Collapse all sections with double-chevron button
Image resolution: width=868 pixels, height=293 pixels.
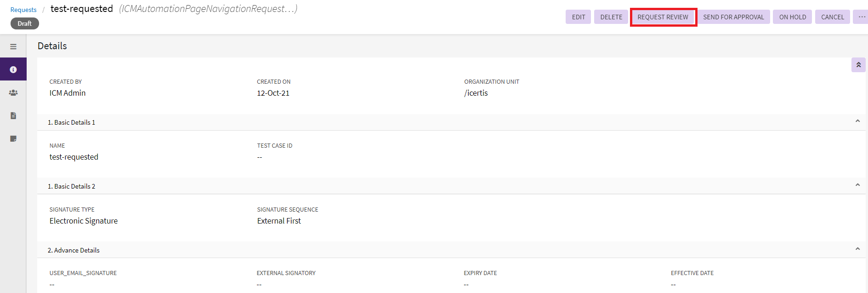pos(858,65)
